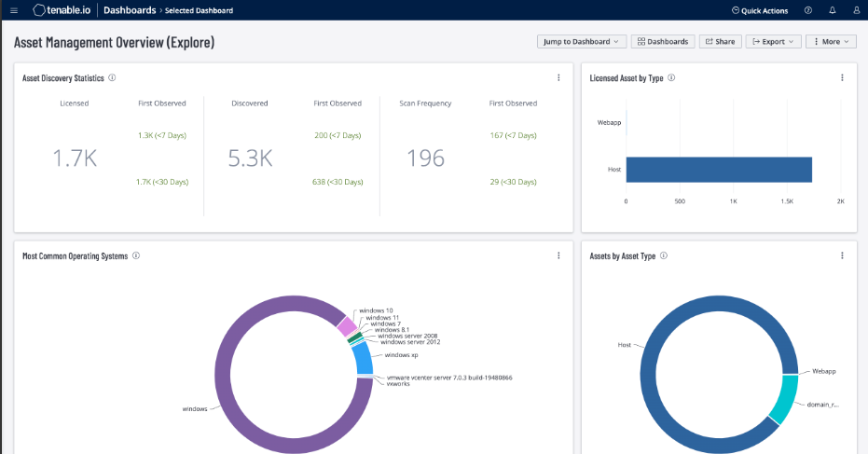Click the Share button
The image size is (868, 454).
point(719,42)
